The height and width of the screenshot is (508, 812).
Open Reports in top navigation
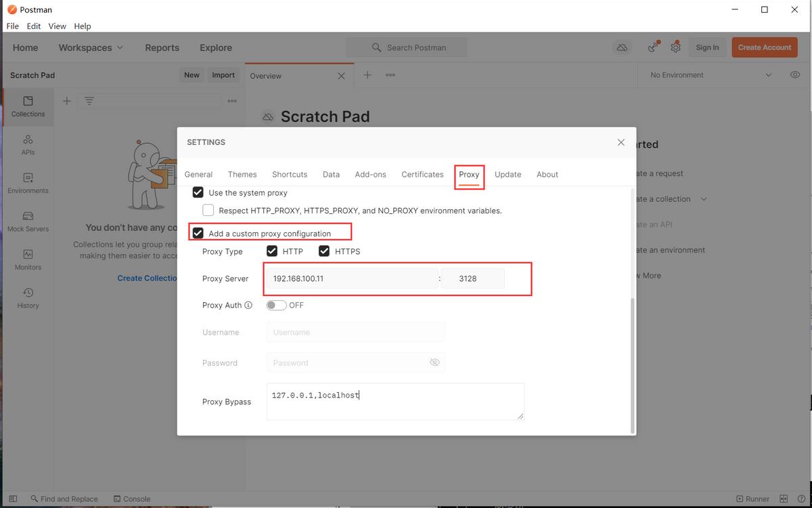[162, 47]
